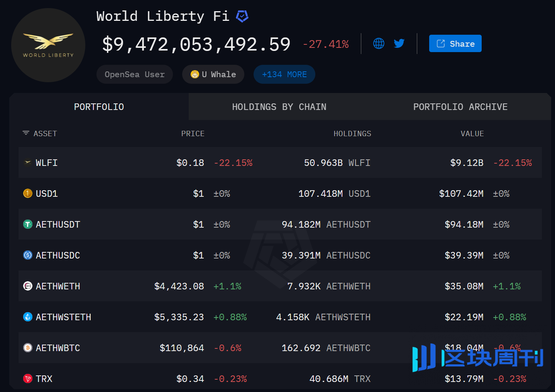The height and width of the screenshot is (392, 555).
Task: Click the AETHUSDC coin icon
Action: tap(28, 255)
